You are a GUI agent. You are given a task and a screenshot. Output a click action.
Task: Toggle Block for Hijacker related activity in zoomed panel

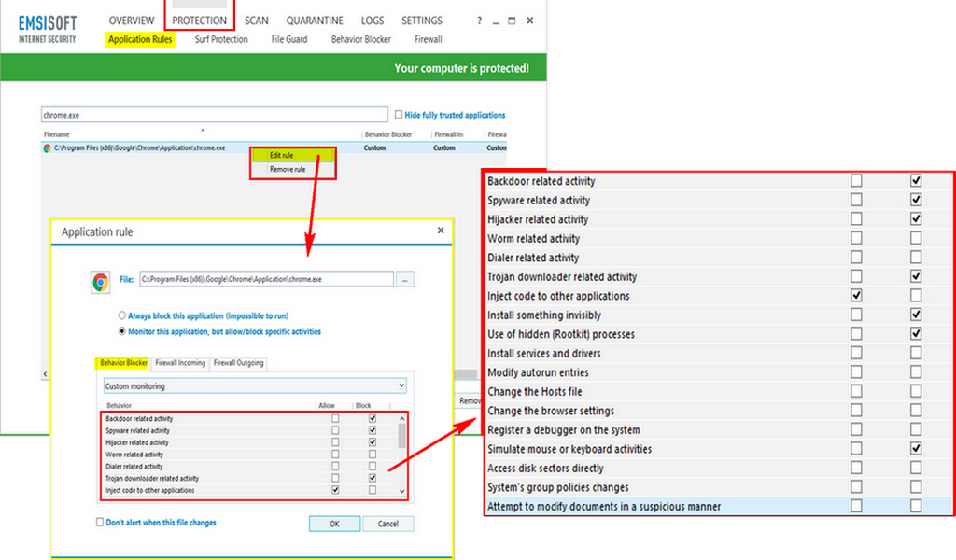pos(916,218)
